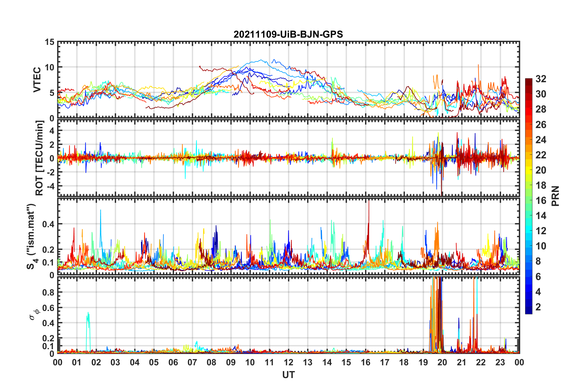Click tick 0.2 on the S4 axis
This screenshot has width=577, height=392.
tap(48, 250)
